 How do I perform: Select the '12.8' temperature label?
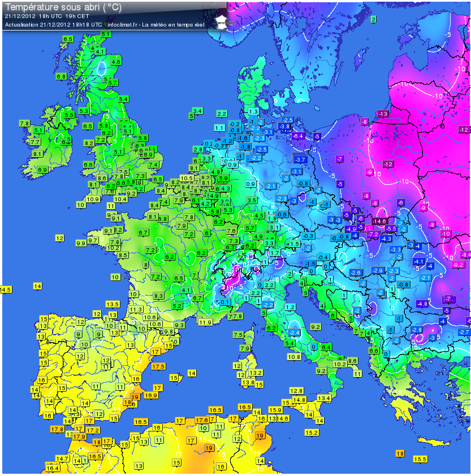click(x=296, y=391)
